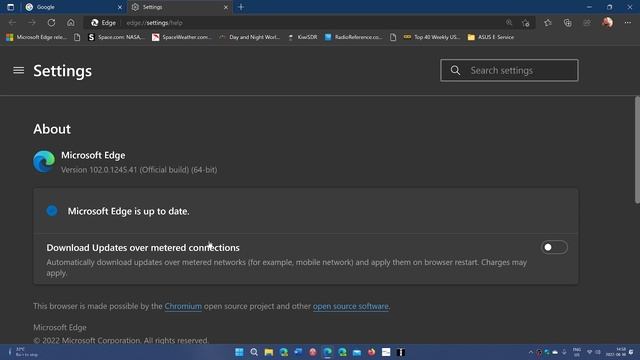Viewport: 640px width, 360px height.
Task: Click Version 102.0.1245.41 text
Action: click(x=139, y=170)
